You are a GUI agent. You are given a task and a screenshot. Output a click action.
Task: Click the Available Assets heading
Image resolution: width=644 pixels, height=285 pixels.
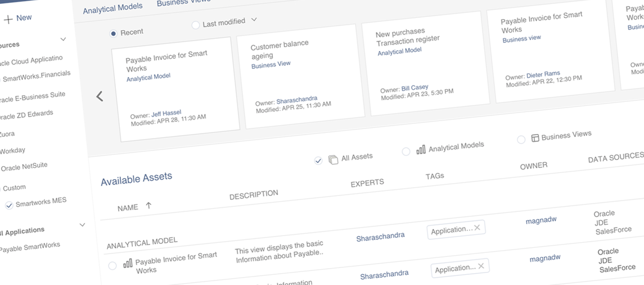136,179
